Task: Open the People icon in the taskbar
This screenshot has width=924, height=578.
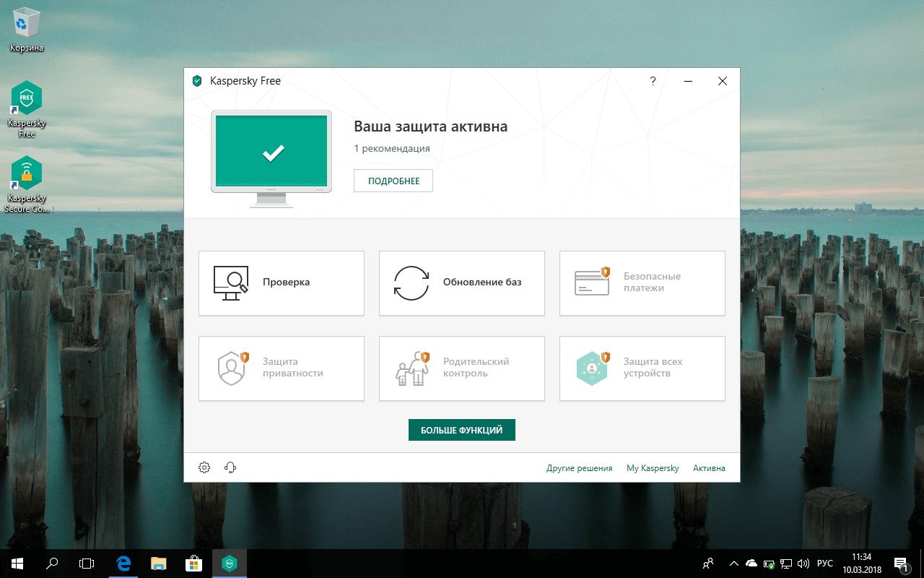Action: pos(708,563)
